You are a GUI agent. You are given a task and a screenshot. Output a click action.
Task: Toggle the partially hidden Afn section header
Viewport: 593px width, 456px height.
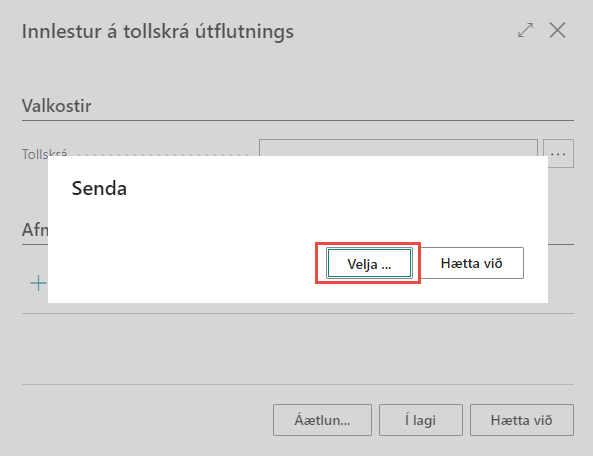35,230
